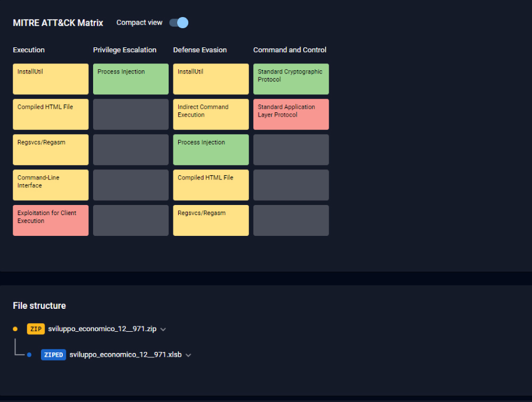
Task: Select Process Injection under Privilege Escalation
Action: [x=131, y=79]
